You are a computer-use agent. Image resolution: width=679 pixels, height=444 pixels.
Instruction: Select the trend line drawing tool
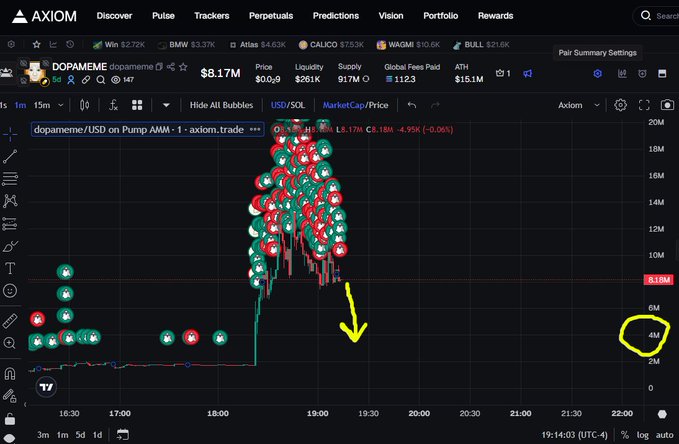[10, 156]
